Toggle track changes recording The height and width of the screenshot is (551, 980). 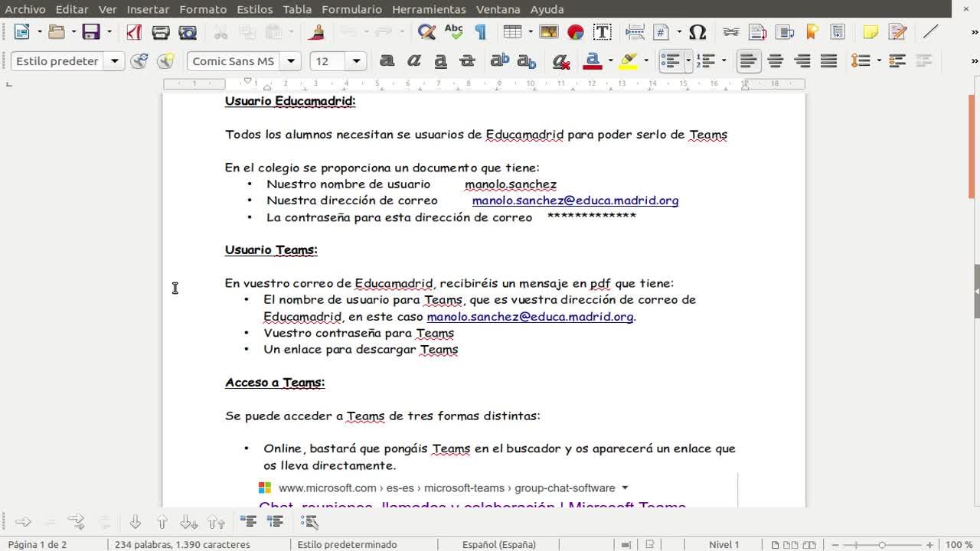click(897, 32)
